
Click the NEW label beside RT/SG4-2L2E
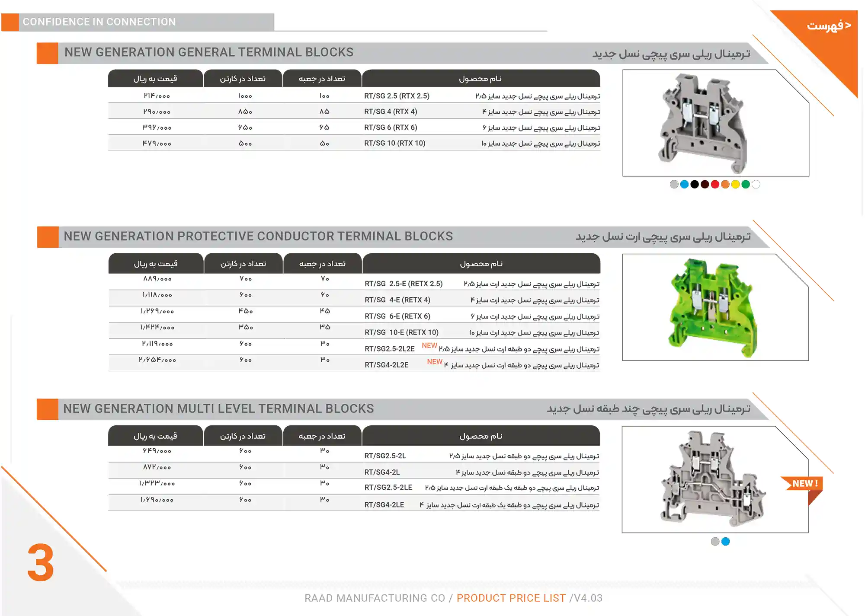pos(434,362)
